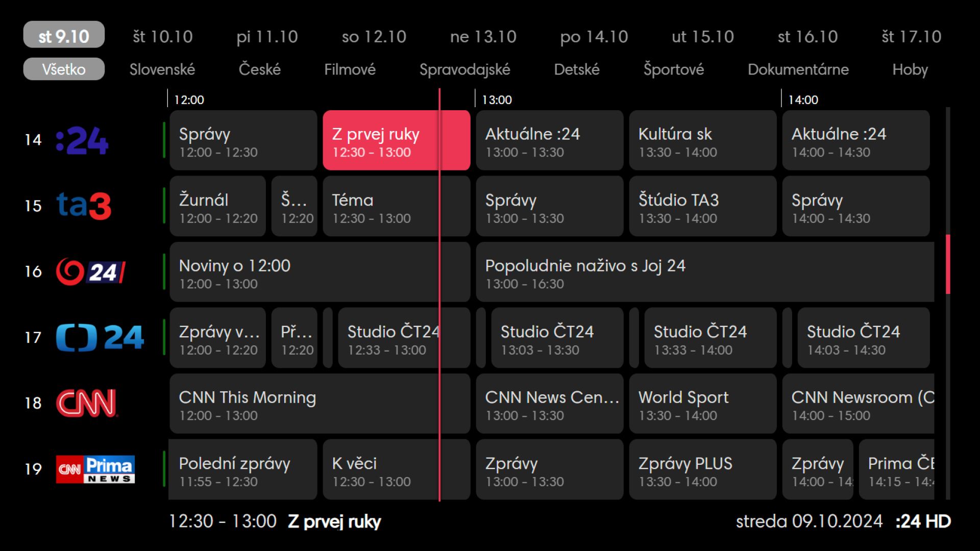
Task: Expand the št 10.10 day column
Action: point(162,36)
